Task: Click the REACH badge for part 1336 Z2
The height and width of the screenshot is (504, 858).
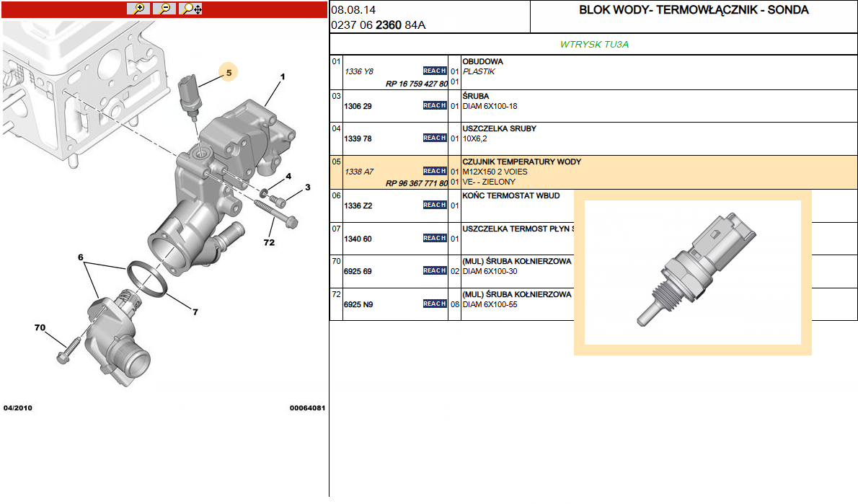Action: 435,205
